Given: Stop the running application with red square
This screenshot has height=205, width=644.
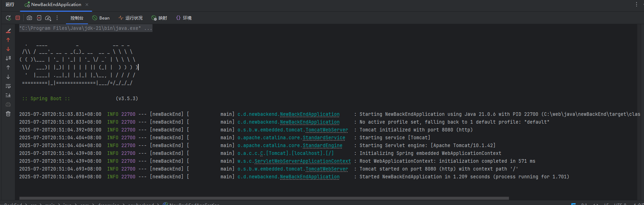Looking at the screenshot, I should pyautogui.click(x=18, y=18).
